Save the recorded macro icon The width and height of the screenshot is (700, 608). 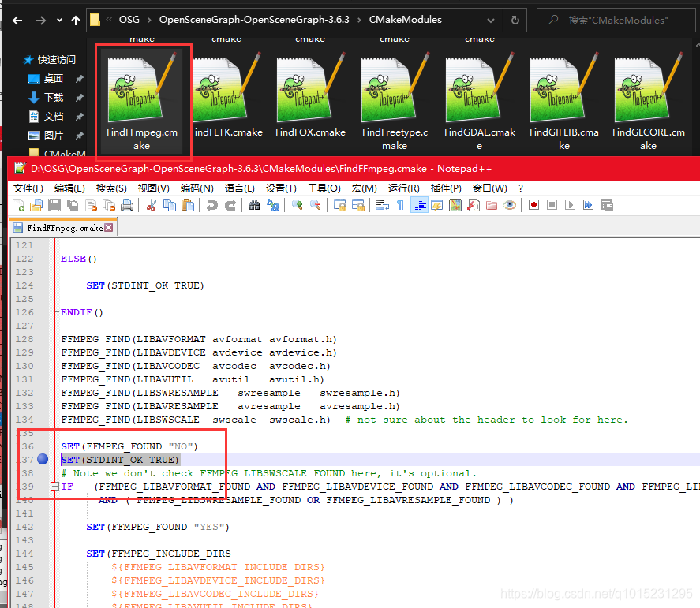pos(607,205)
